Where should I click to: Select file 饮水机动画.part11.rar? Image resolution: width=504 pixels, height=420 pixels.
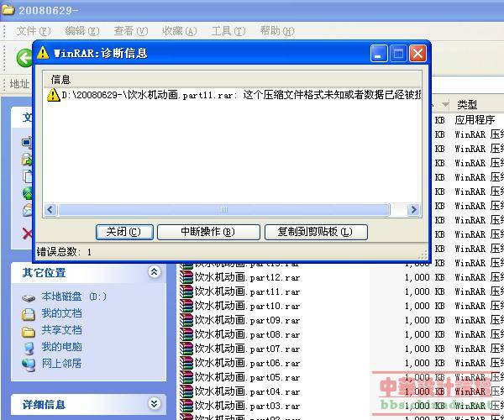(x=248, y=291)
